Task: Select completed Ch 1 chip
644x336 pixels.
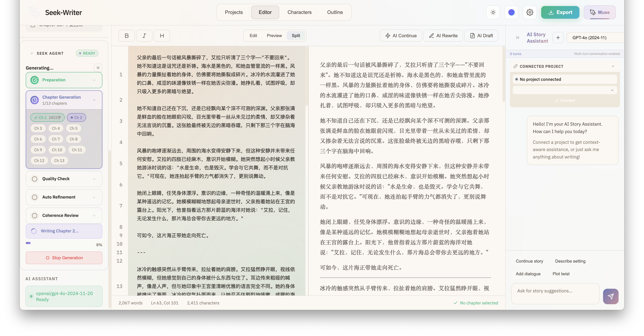Action: 47,118
